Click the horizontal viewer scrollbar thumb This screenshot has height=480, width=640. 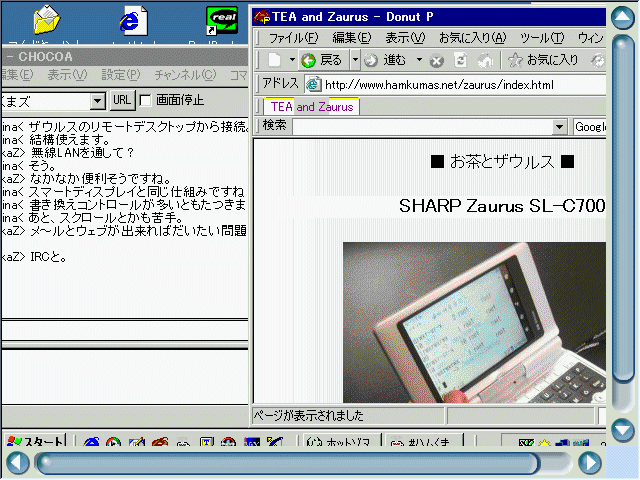click(x=287, y=463)
